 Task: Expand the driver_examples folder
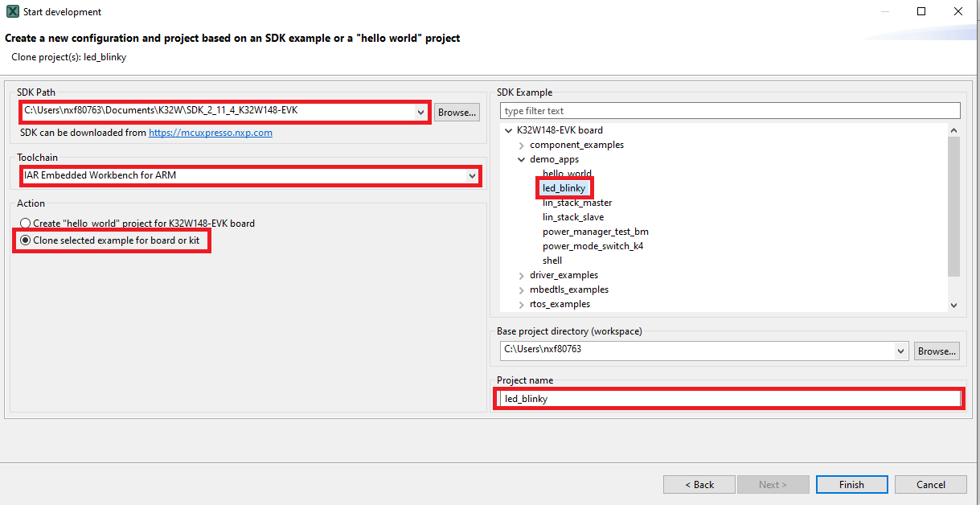coord(522,275)
